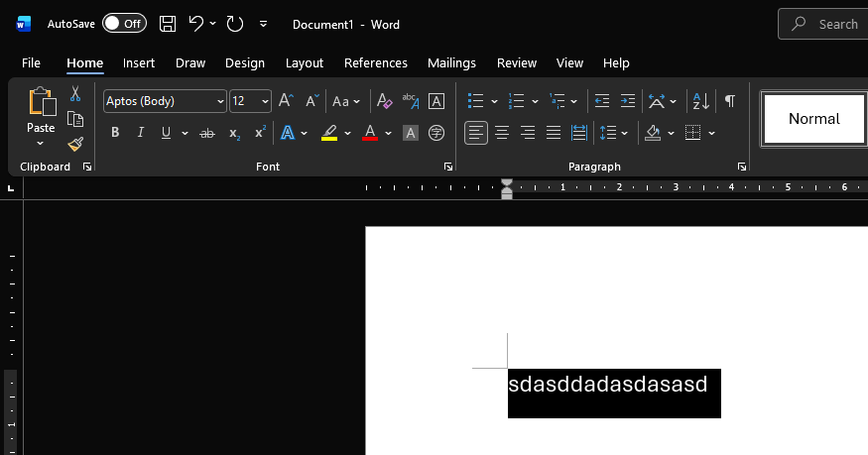Apply superscript formatting
This screenshot has width=868, height=455.
(260, 133)
